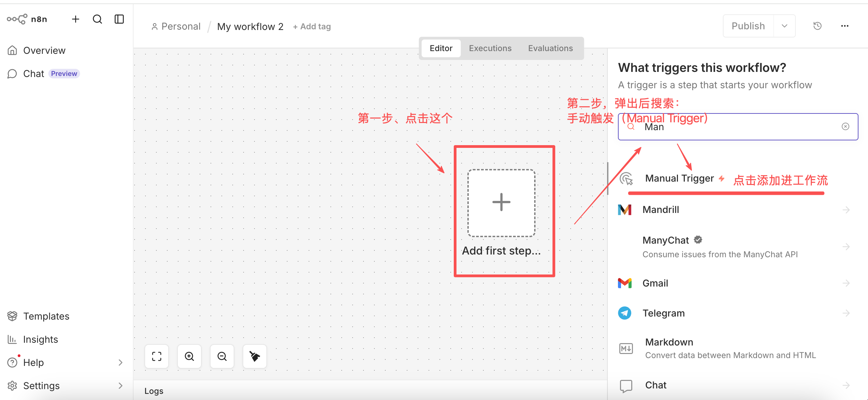Toggle sidebar collapse panel icon
Screen dimensions: 868x400
click(119, 19)
